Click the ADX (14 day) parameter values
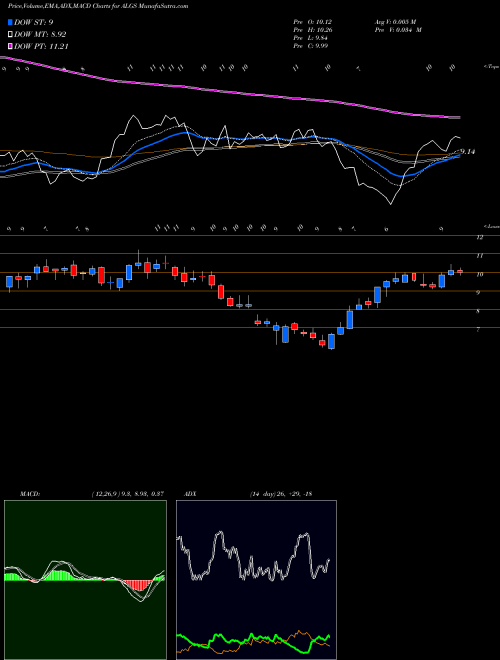Image resolution: width=500 pixels, height=660 pixels. 280,494
